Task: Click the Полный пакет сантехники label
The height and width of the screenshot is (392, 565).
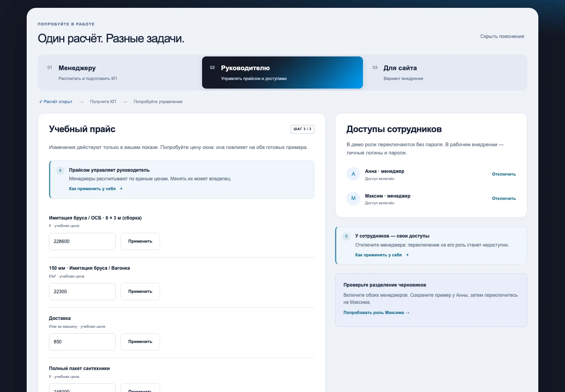Action: [x=79, y=368]
